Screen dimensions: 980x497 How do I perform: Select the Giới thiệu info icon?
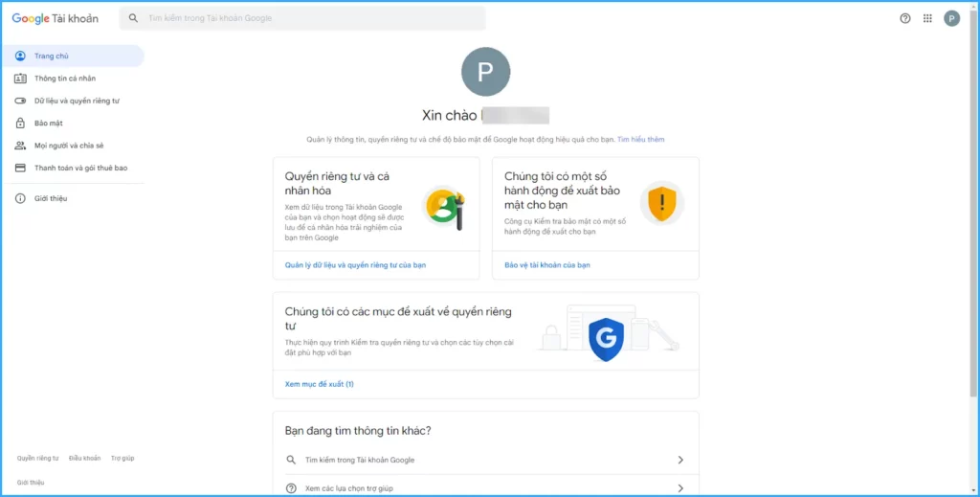[x=21, y=198]
